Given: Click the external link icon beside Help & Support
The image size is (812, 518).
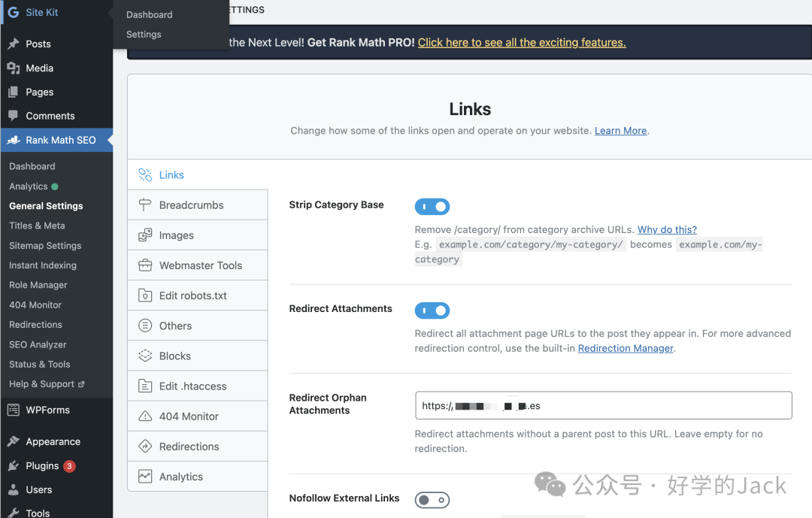Looking at the screenshot, I should [81, 384].
